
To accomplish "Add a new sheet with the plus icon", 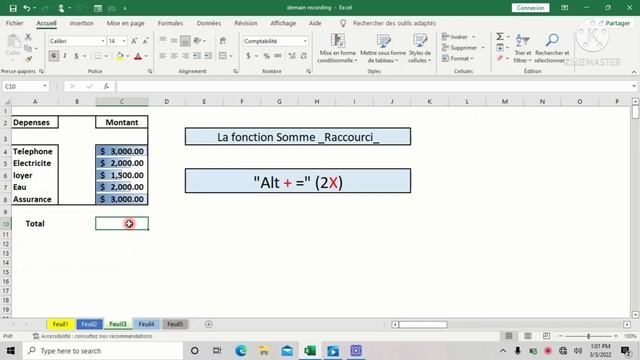I will (209, 324).
